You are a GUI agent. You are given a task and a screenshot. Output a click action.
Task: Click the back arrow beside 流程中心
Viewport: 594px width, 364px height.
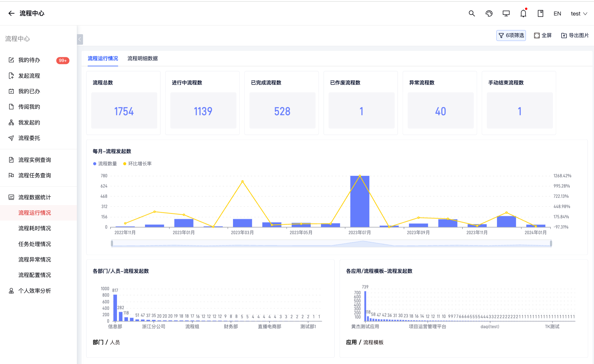pos(11,13)
